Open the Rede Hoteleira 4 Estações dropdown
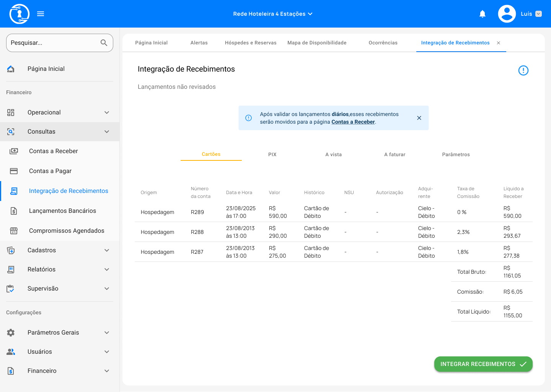551x392 pixels. coord(272,14)
